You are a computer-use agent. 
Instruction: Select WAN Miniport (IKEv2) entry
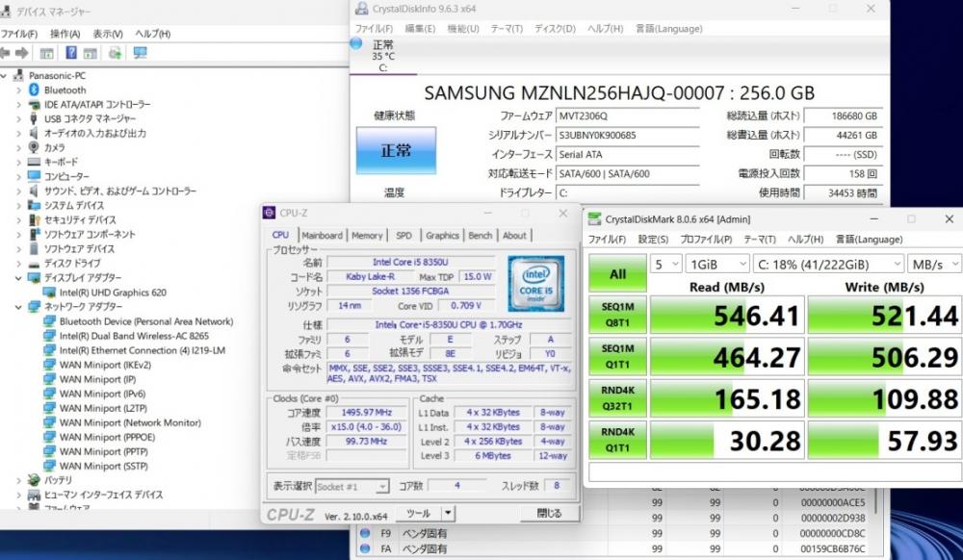pos(105,365)
